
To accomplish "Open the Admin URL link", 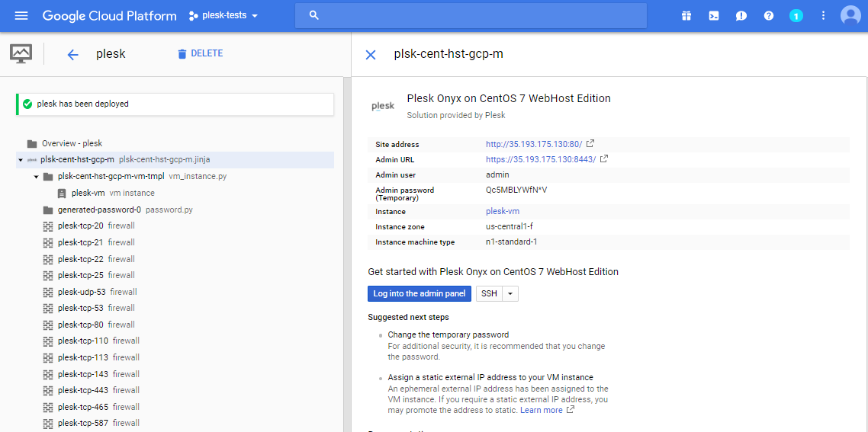I will click(540, 159).
